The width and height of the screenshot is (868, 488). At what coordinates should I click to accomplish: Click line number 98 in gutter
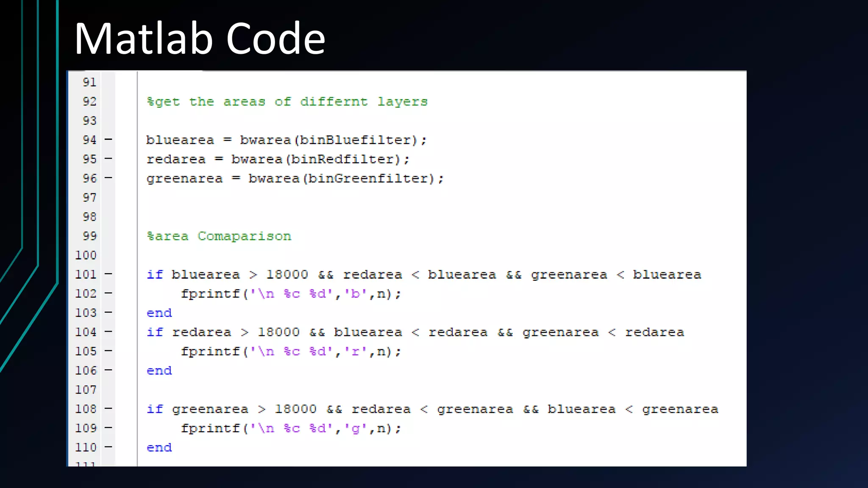90,217
